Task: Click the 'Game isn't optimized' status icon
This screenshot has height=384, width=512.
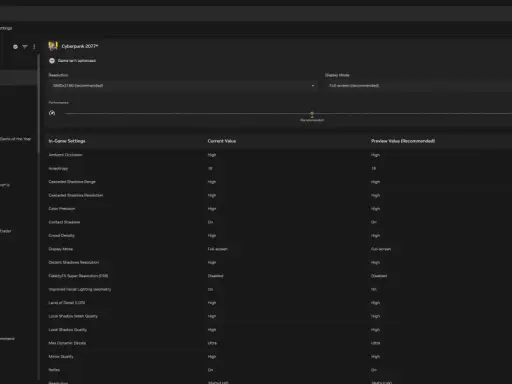Action: point(52,61)
